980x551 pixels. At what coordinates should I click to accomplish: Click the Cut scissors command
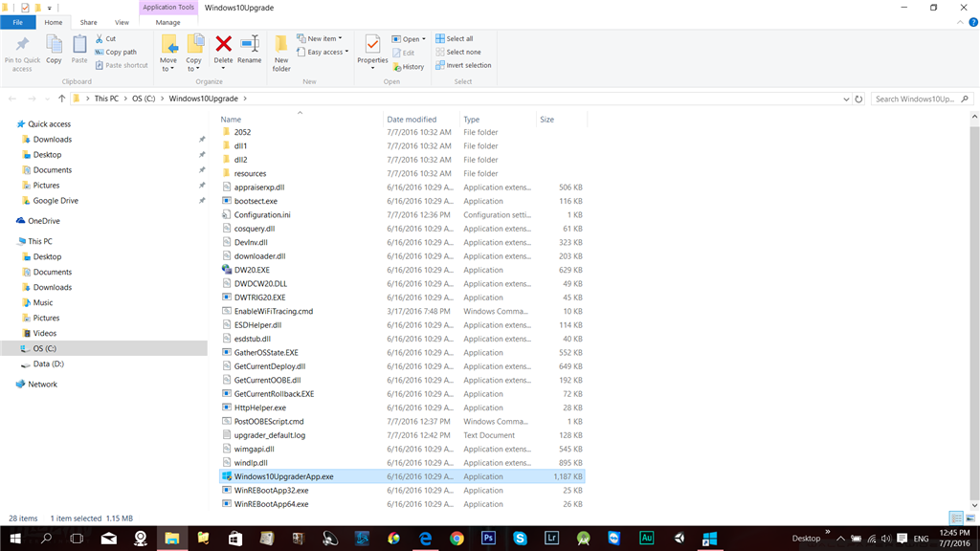tap(105, 38)
